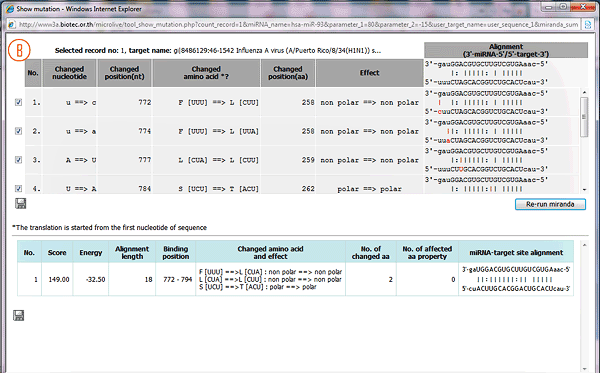Click the save icon below the results table

[x=19, y=316]
